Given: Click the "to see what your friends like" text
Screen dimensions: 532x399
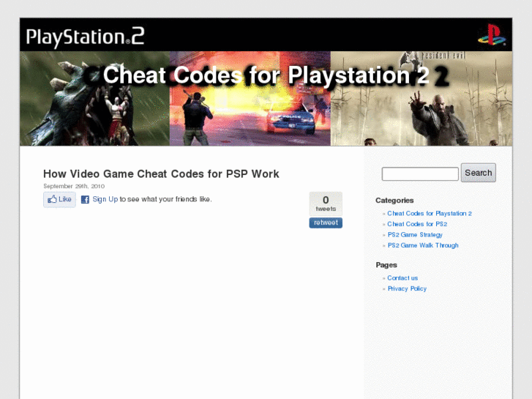Looking at the screenshot, I should point(165,199).
